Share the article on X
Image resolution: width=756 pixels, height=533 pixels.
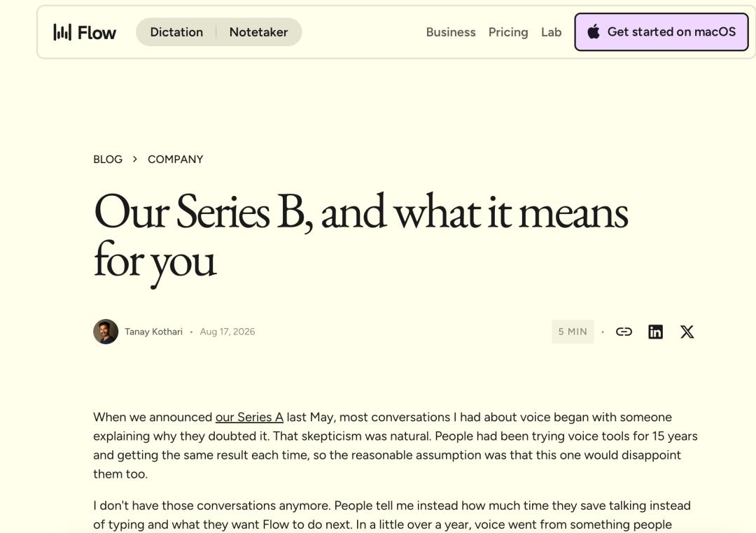click(687, 332)
